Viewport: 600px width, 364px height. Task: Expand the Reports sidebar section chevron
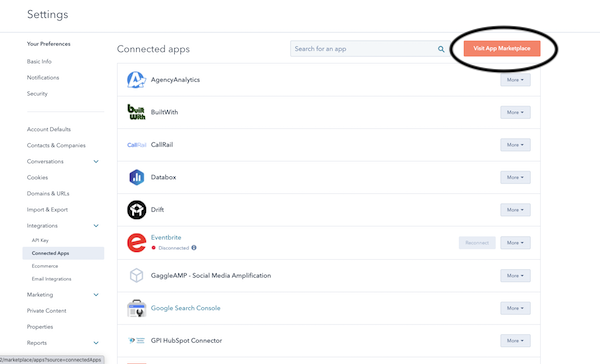pyautogui.click(x=96, y=343)
